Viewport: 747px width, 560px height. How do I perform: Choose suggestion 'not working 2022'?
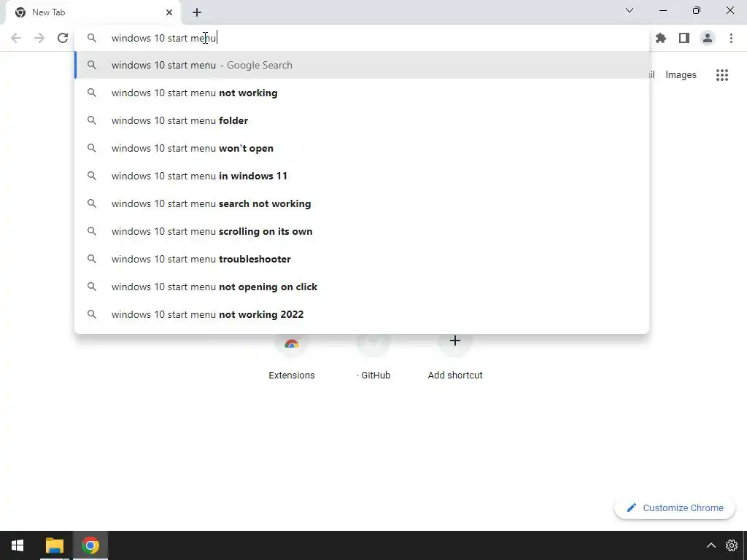click(362, 314)
